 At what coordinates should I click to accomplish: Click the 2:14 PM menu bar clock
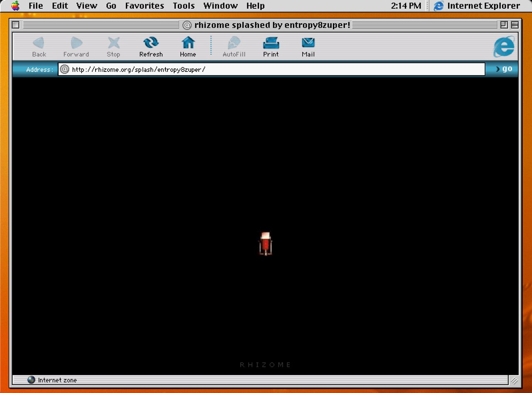coord(406,6)
